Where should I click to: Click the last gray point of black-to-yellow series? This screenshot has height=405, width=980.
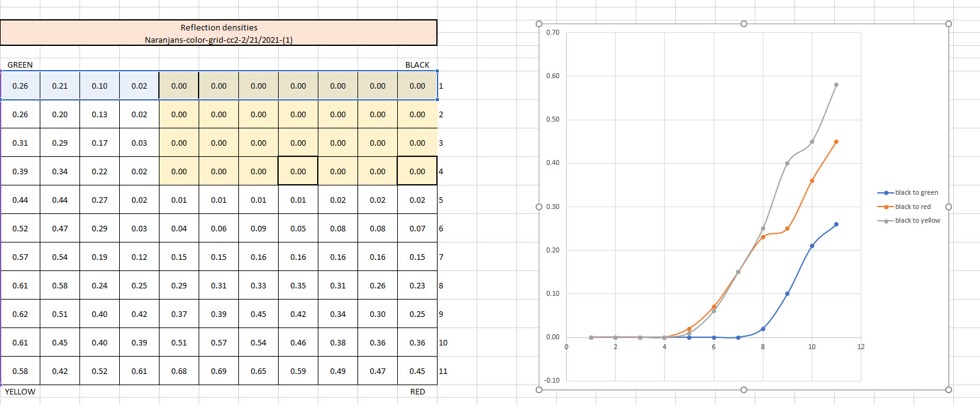pyautogui.click(x=836, y=84)
